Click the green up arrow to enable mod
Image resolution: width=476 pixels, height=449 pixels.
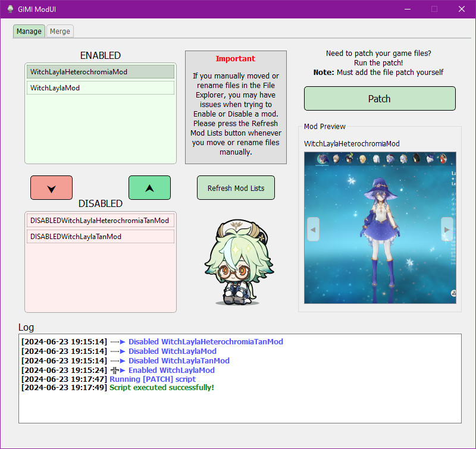tap(149, 187)
